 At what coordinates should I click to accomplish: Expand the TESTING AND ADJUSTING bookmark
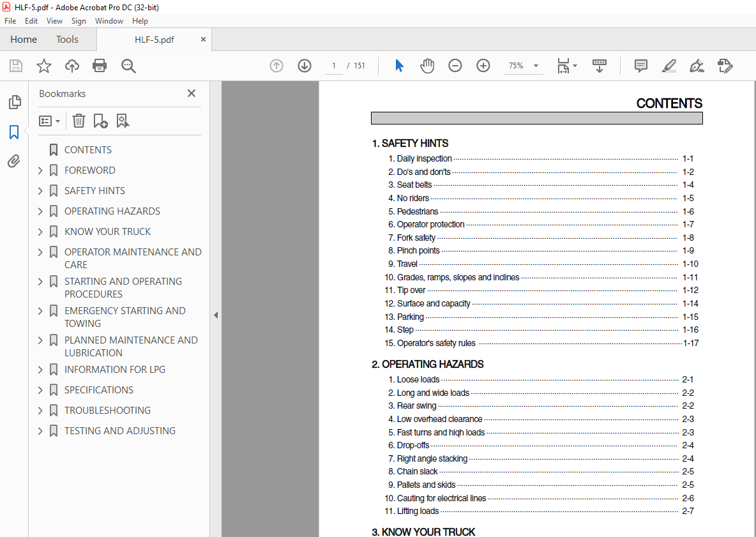click(x=40, y=430)
